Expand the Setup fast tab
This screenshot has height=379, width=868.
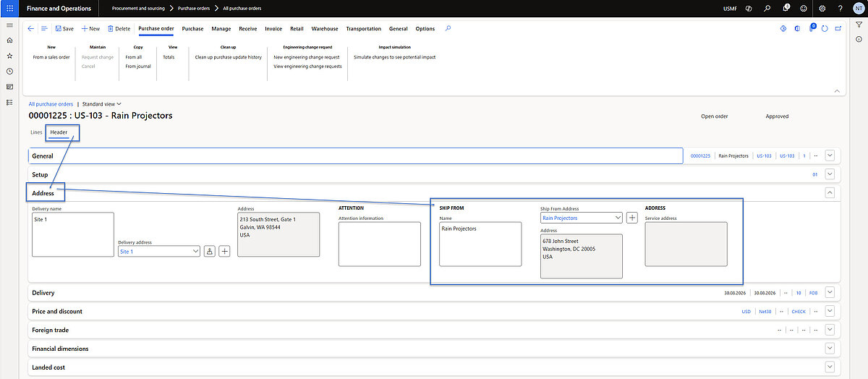click(x=830, y=174)
